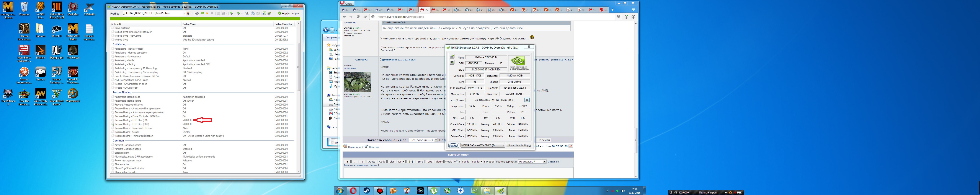
Task: Switch to the Opera tab labeled Fal
Action: tap(368, 10)
